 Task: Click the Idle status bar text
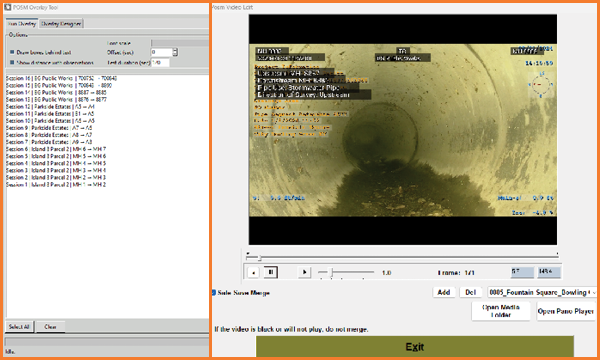[x=10, y=351]
